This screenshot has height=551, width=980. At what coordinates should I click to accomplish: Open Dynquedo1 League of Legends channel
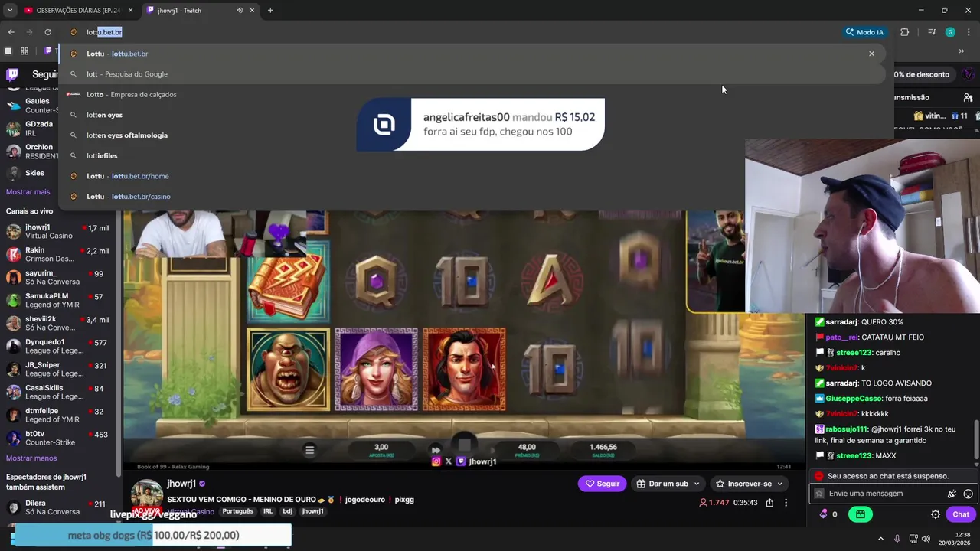pos(58,347)
